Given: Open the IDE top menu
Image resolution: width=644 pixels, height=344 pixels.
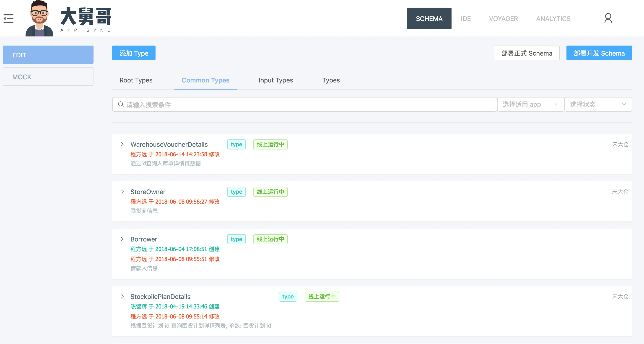Looking at the screenshot, I should click(465, 19).
